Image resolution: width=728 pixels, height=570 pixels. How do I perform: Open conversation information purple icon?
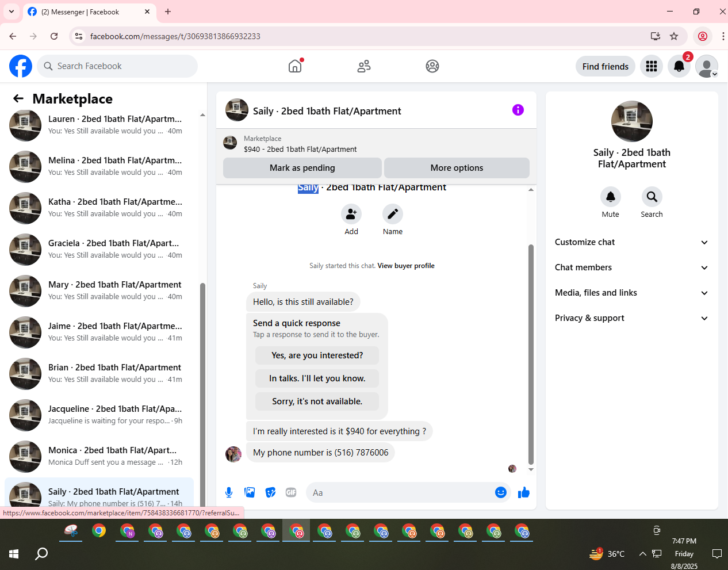tap(518, 110)
